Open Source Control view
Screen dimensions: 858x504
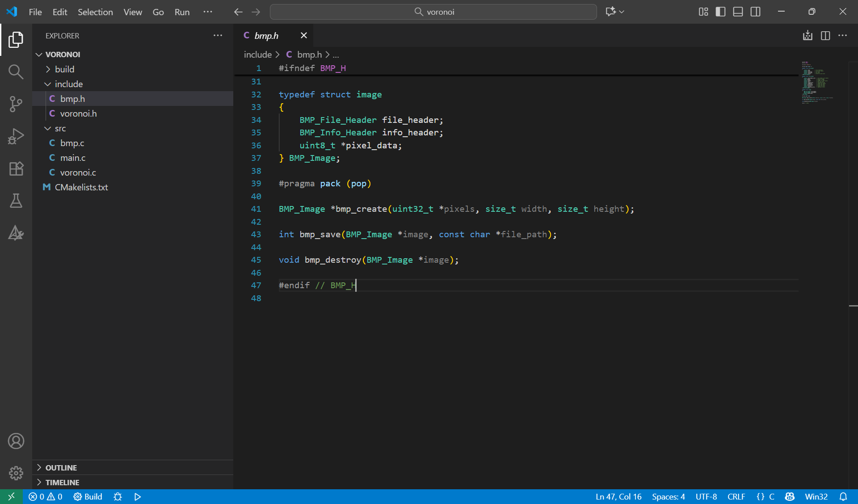click(x=16, y=104)
